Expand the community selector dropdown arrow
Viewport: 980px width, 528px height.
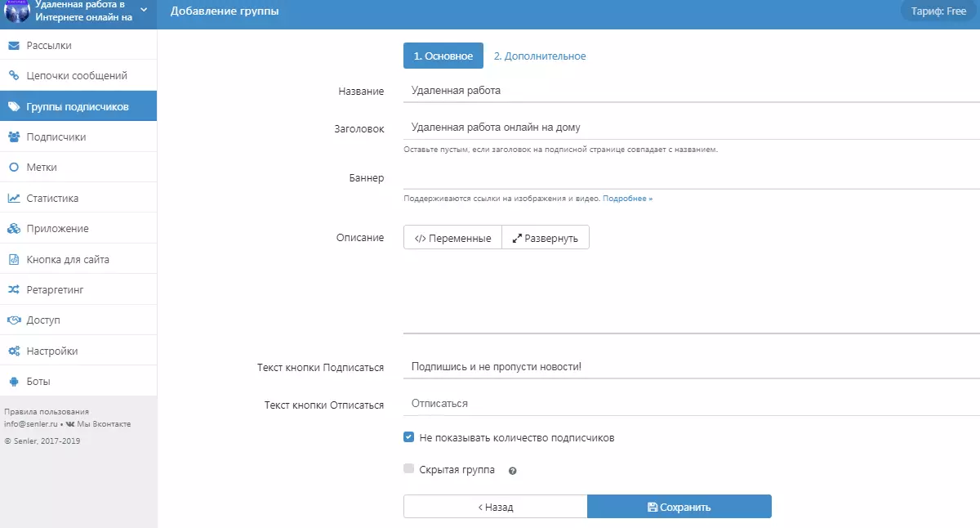pos(144,10)
